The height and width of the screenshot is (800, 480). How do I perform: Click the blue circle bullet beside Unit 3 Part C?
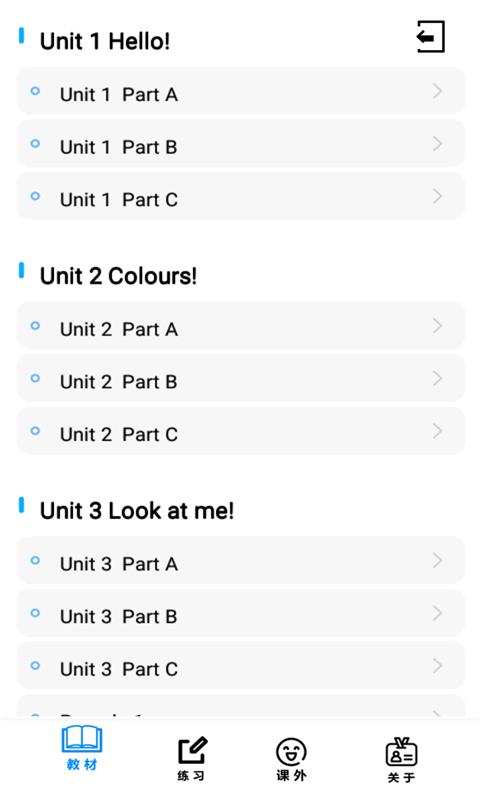click(35, 666)
